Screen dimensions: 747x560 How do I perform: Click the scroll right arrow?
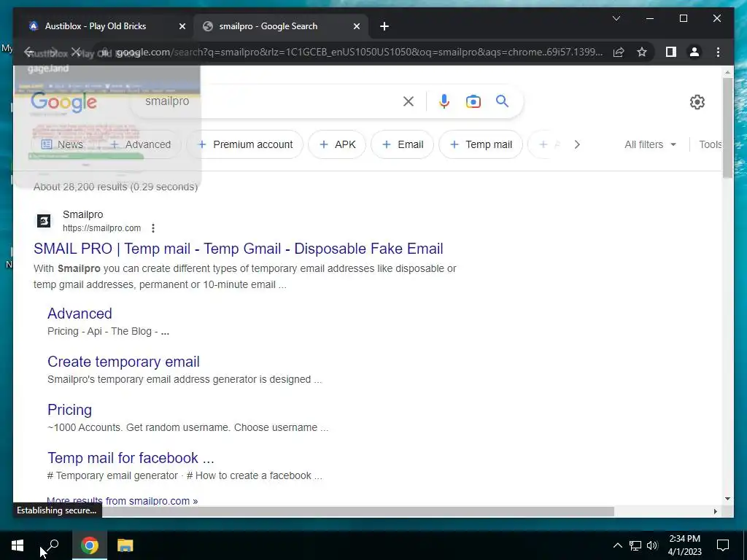tap(715, 511)
